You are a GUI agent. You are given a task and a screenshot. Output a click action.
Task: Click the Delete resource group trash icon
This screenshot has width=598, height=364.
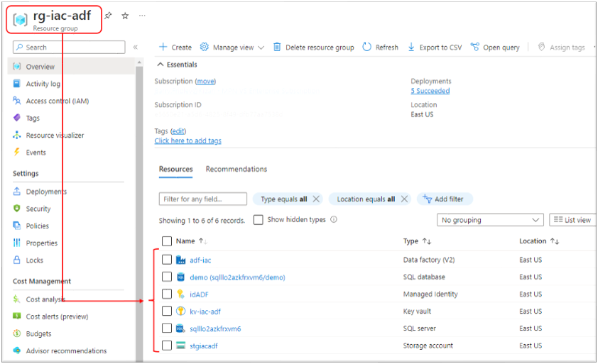click(278, 48)
